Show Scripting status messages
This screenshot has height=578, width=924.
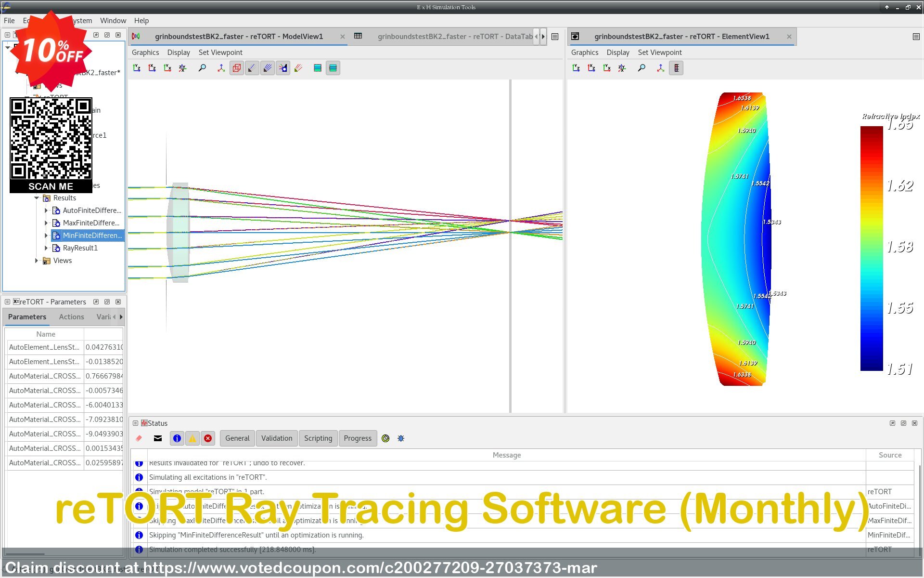(x=318, y=438)
